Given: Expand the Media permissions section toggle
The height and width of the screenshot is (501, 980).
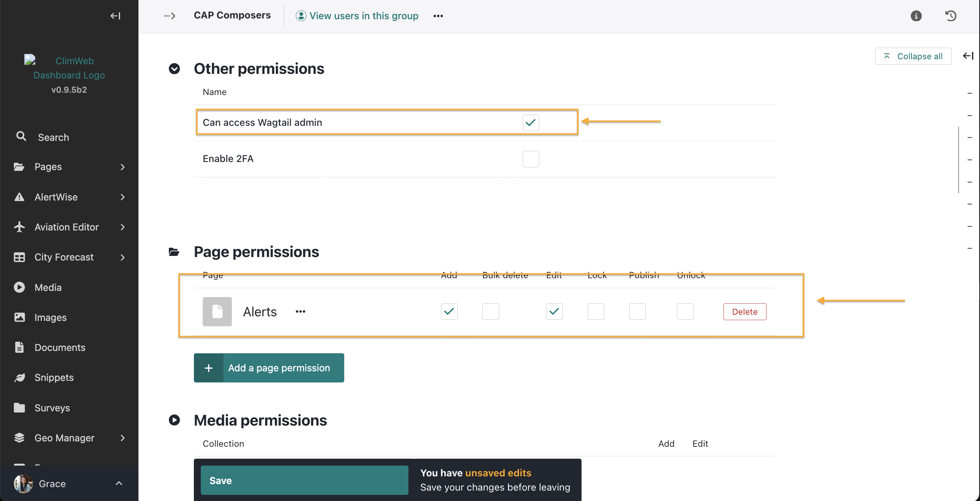Looking at the screenshot, I should pyautogui.click(x=174, y=420).
